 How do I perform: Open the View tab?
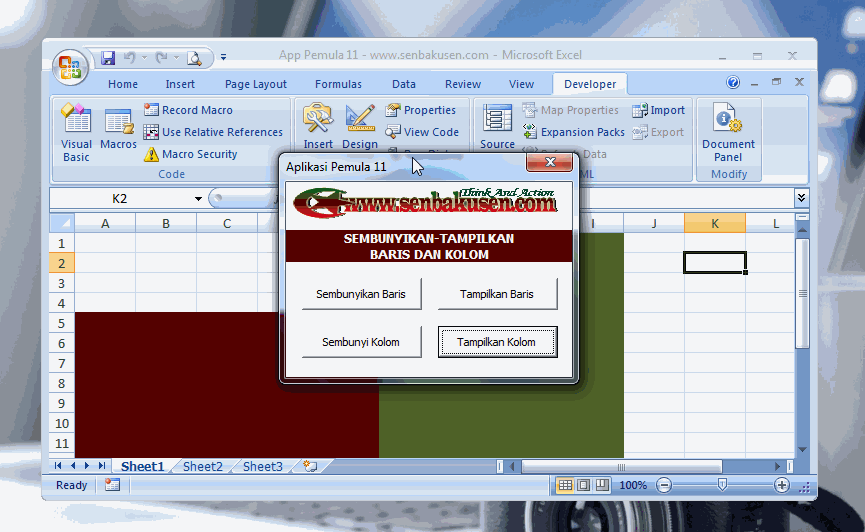click(521, 84)
